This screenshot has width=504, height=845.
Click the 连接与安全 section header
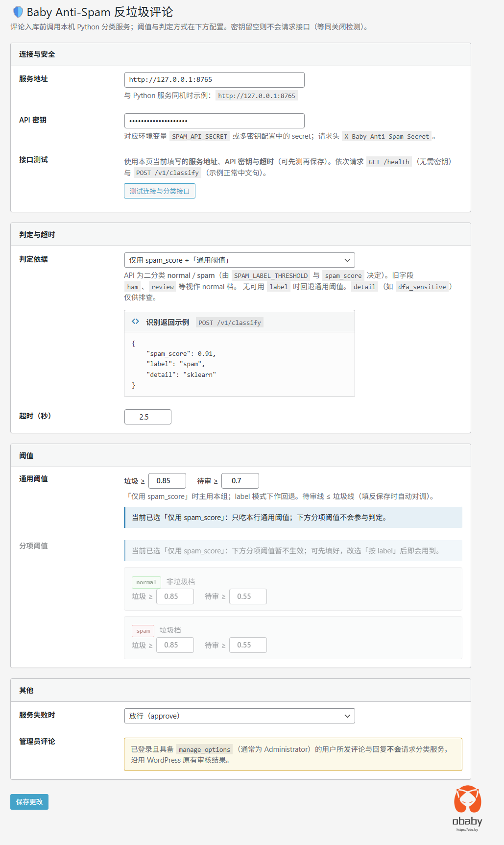(x=37, y=54)
